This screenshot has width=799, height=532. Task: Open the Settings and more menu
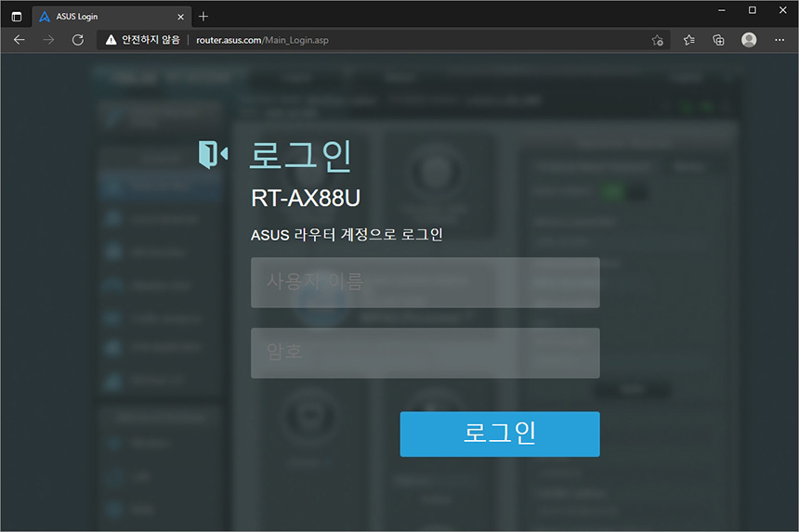(779, 40)
